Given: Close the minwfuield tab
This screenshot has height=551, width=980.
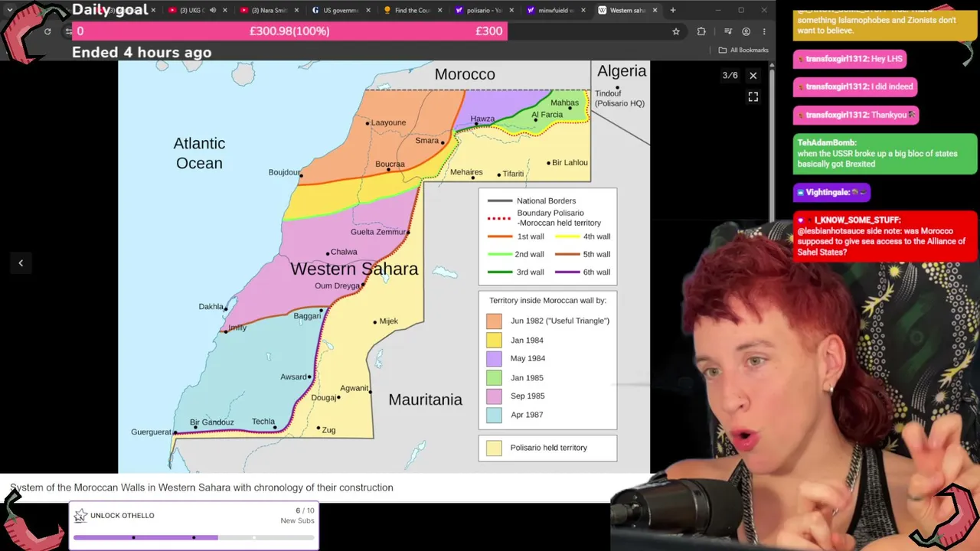Looking at the screenshot, I should tap(583, 10).
